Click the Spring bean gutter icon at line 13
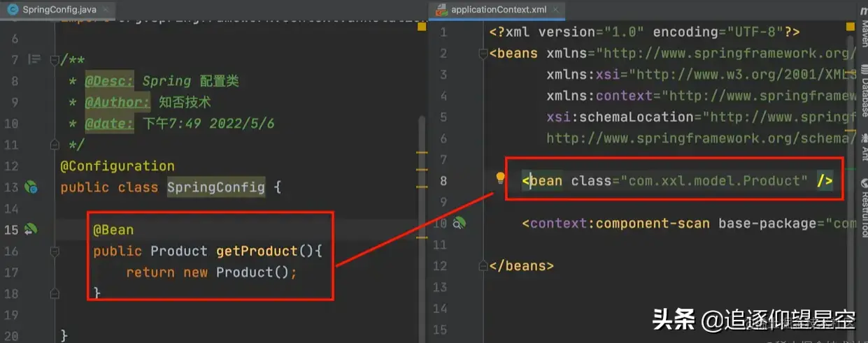Viewport: 868px width, 343px height. coord(31,187)
